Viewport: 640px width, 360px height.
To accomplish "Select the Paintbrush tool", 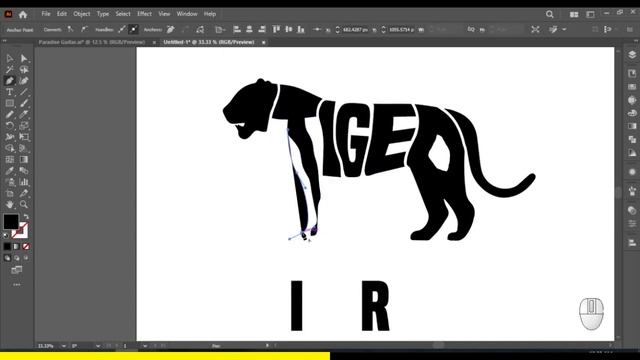I will tap(24, 103).
